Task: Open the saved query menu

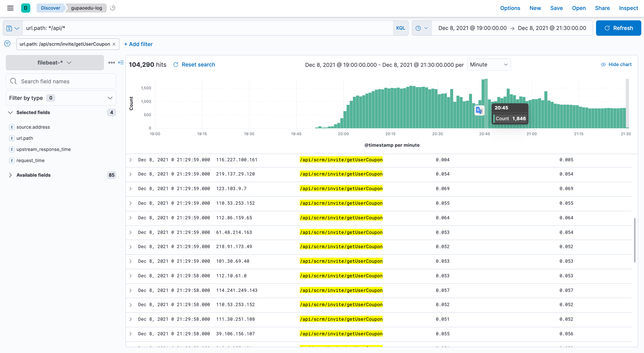Action: 13,28
